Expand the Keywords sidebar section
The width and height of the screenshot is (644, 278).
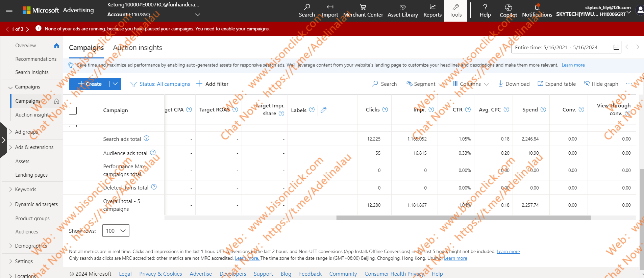[10, 189]
